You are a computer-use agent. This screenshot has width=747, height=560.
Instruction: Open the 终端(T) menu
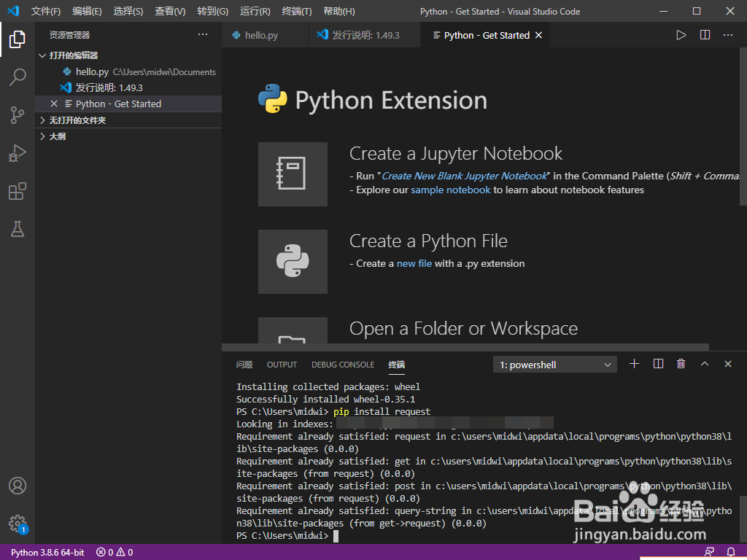[x=297, y=11]
